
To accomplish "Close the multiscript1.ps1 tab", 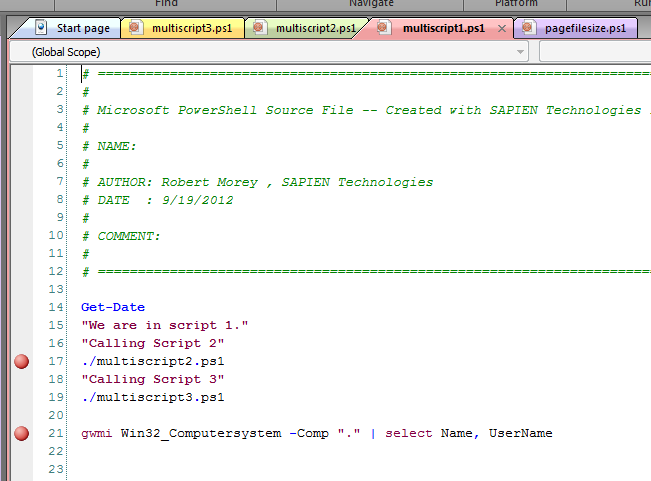I will (502, 29).
